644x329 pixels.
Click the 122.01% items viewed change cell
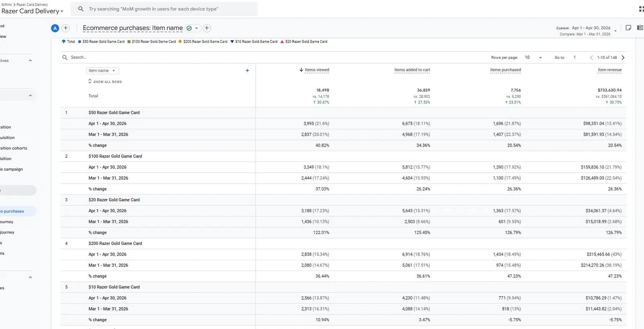321,233
